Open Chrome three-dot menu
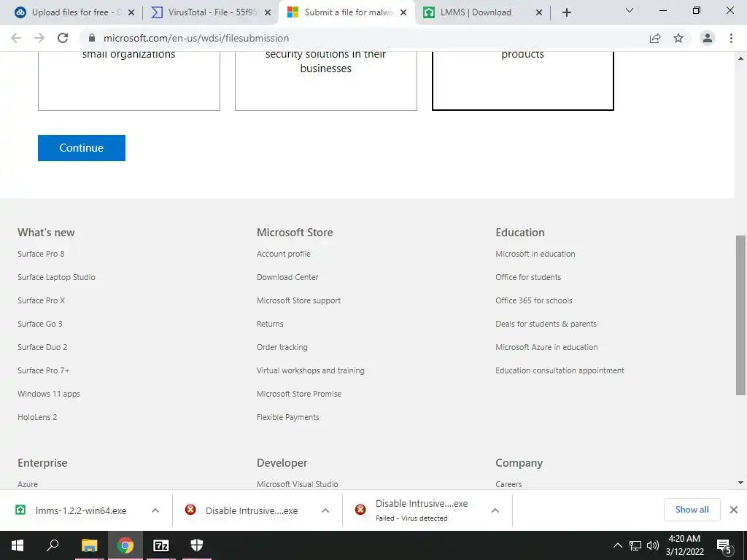Viewport: 747px width, 560px height. pos(731,38)
